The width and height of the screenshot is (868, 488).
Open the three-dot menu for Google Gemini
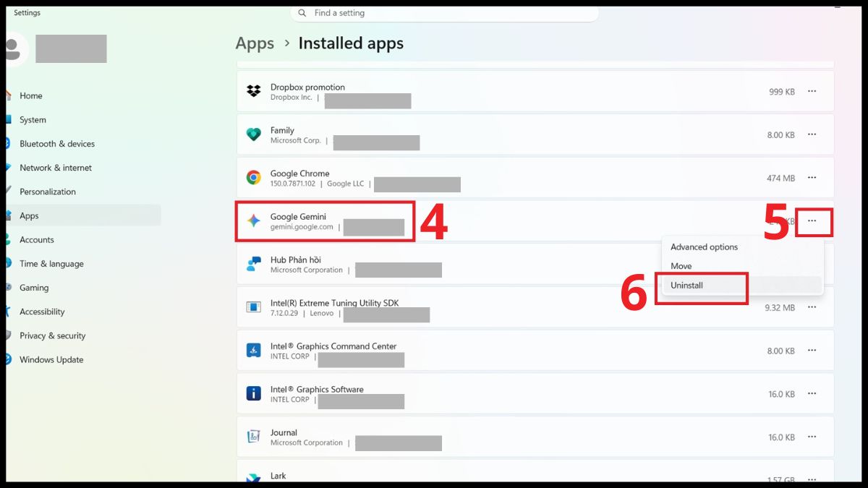click(812, 221)
